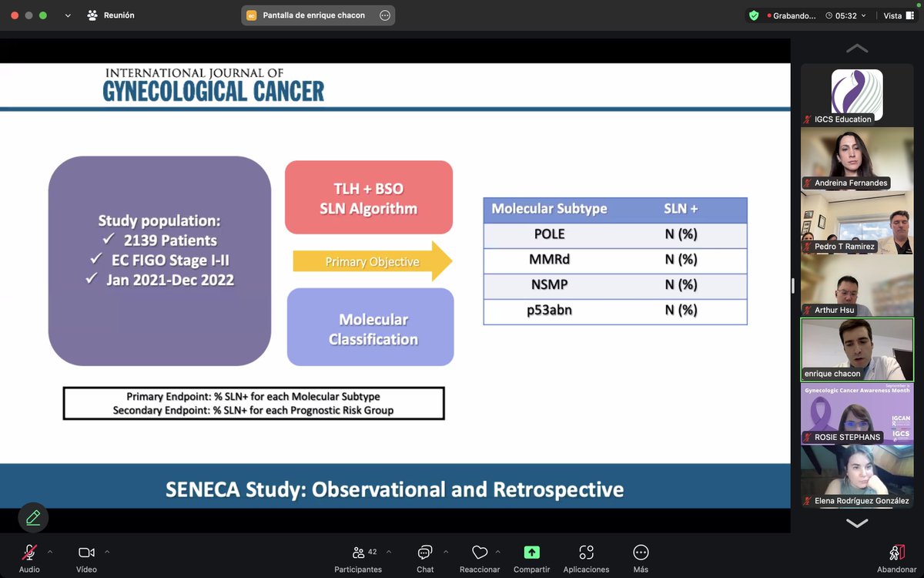Select Pedro T Ramirez video thumbnail
The height and width of the screenshot is (578, 924).
(857, 222)
